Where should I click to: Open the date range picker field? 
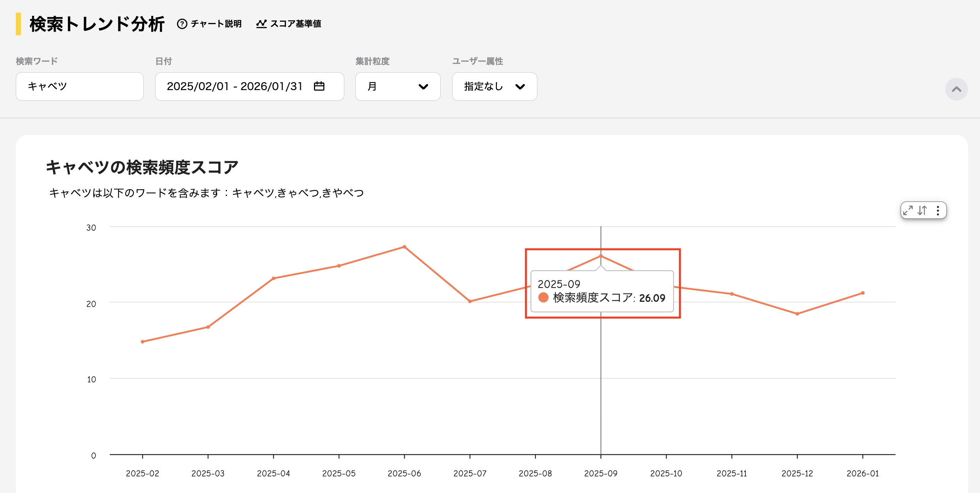click(x=250, y=87)
